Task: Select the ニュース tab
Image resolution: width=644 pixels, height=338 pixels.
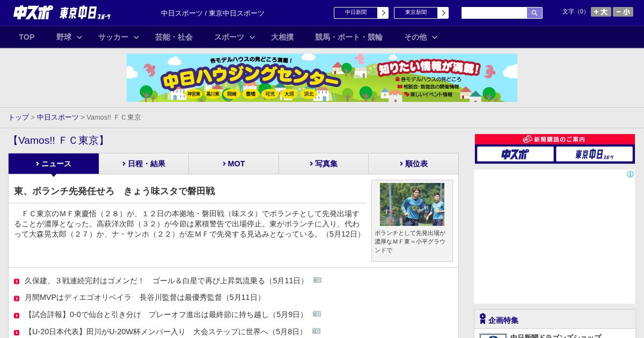Action: 54,164
